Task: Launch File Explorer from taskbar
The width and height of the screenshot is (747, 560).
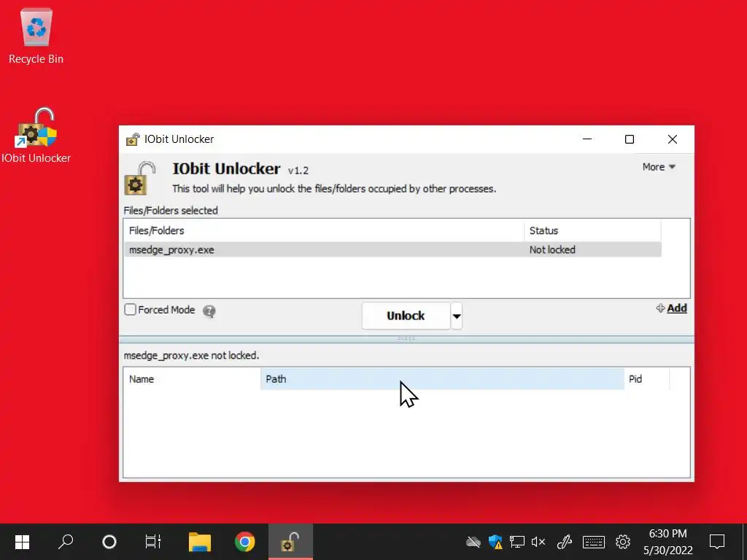Action: pos(200,542)
